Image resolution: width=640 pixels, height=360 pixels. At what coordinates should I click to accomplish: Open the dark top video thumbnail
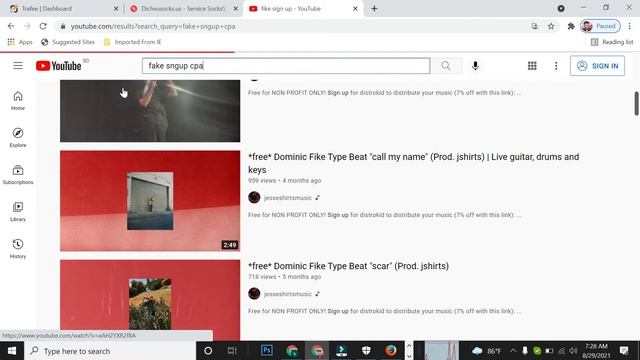tap(150, 111)
